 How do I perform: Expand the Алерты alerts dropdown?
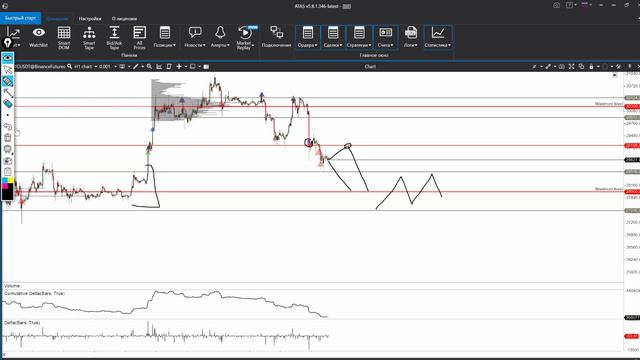[220, 38]
